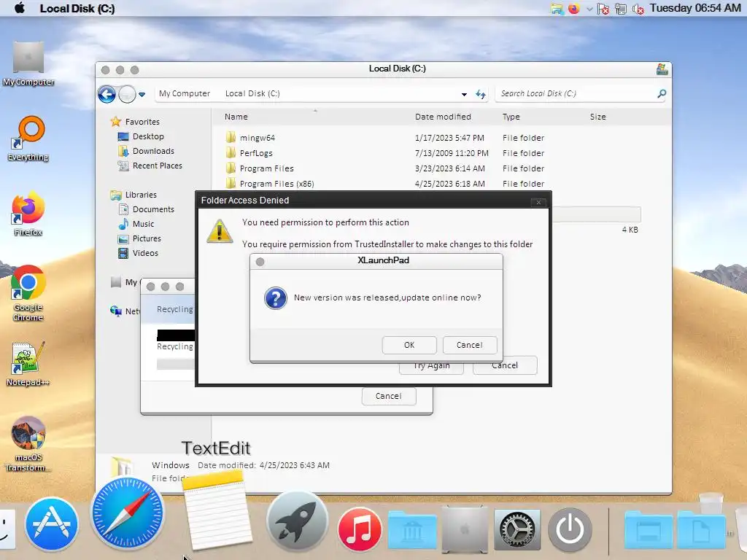Open Downloads in the Favorites list

(153, 151)
